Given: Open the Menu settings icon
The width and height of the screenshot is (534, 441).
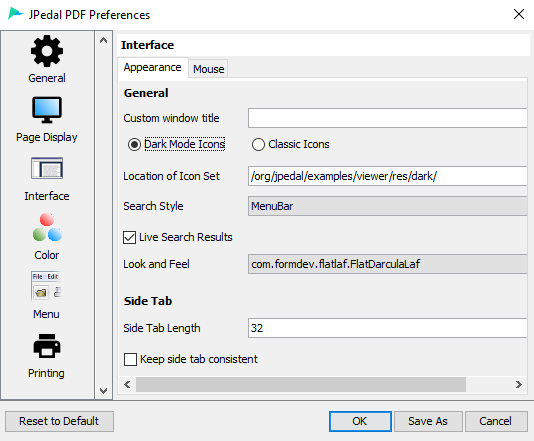Looking at the screenshot, I should 47,286.
